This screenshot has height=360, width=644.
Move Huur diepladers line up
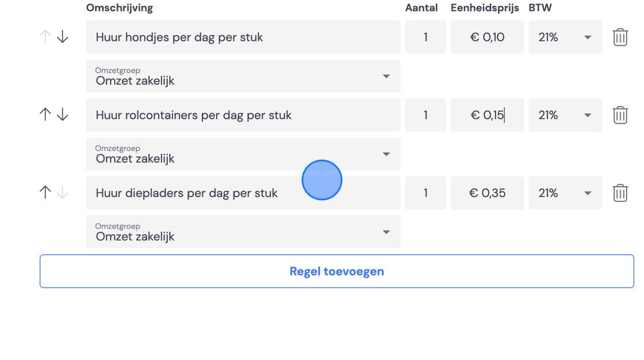[x=45, y=192]
